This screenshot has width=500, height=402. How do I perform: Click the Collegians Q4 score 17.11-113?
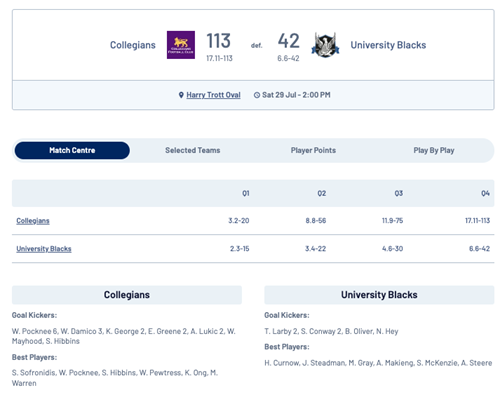[477, 221]
